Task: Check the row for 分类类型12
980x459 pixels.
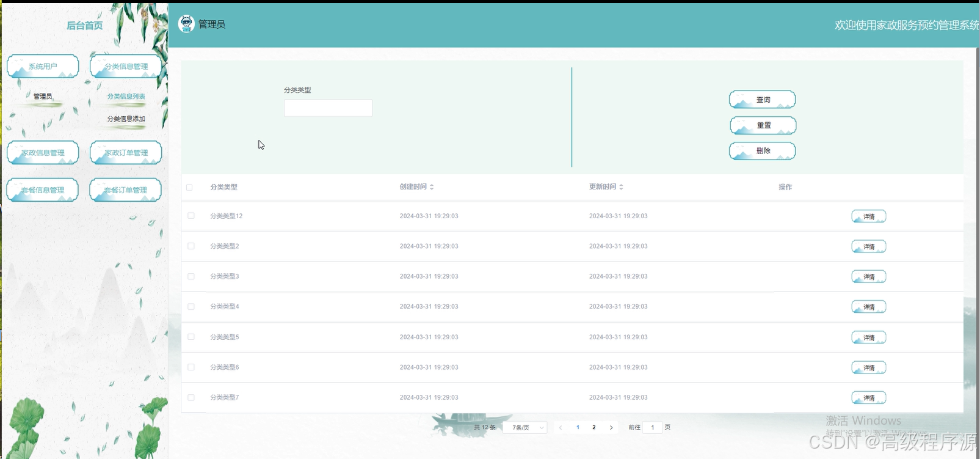Action: pos(191,216)
